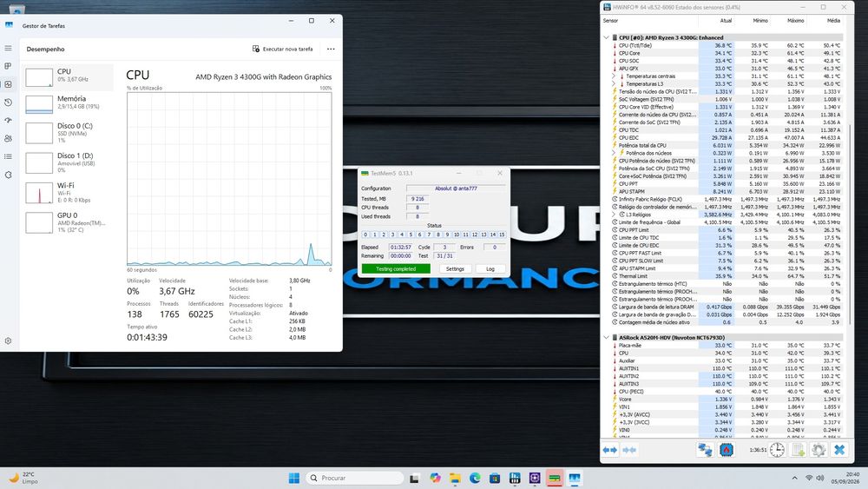Viewport: 868px width, 489px height.
Task: Click taskbar clock showing 20:40
Action: tap(845, 478)
